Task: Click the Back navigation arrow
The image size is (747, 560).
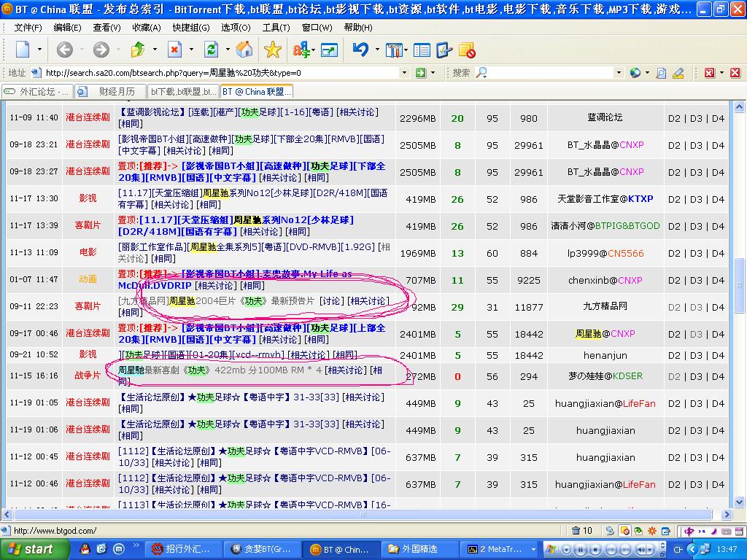Action: [65, 50]
